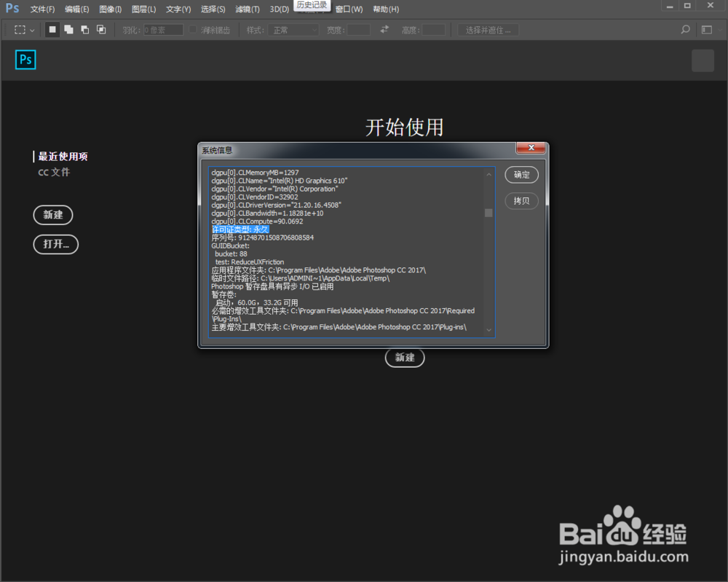Screen dimensions: 728x582
Task: Click highlighted line 许可证类型: 永久
Action: coord(240,229)
